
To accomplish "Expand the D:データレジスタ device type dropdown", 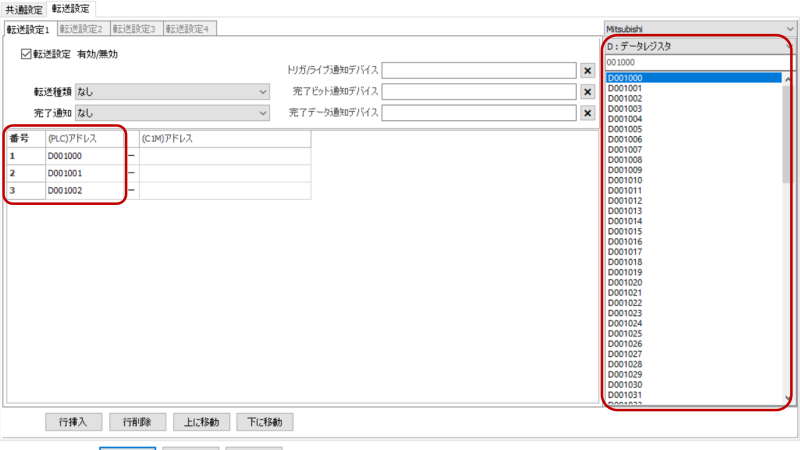I will [x=697, y=46].
